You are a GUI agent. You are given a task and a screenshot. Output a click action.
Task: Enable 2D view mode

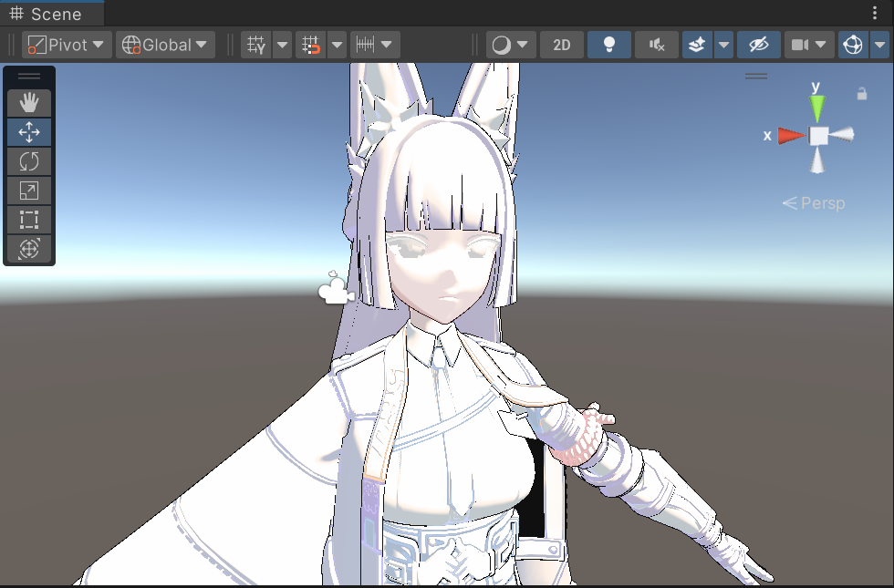pos(561,45)
